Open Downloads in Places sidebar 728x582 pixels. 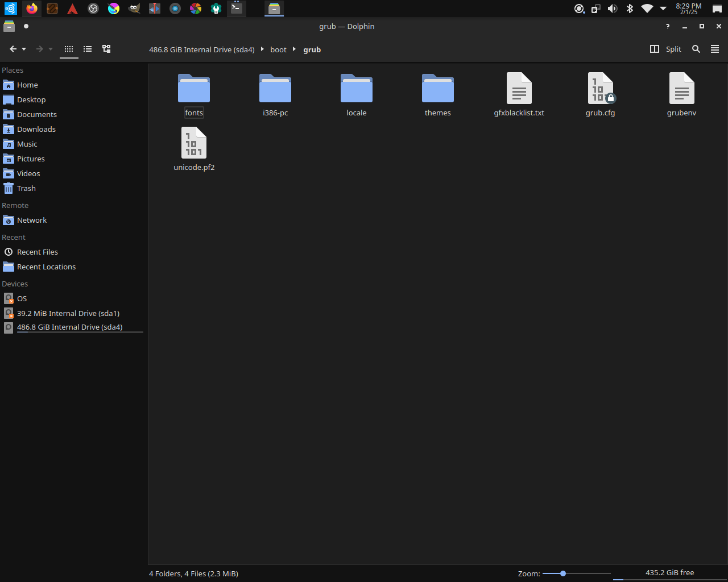(x=36, y=130)
